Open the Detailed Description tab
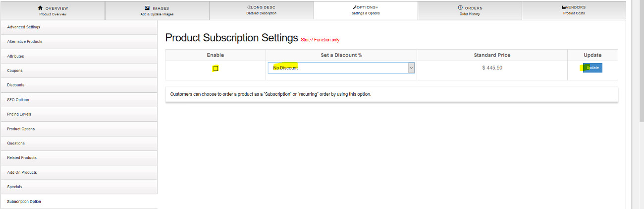Viewport: 644px width, 209px height. click(x=262, y=11)
